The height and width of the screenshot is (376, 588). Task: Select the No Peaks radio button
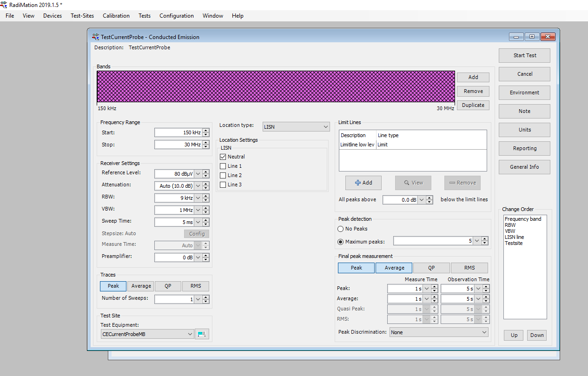click(341, 229)
